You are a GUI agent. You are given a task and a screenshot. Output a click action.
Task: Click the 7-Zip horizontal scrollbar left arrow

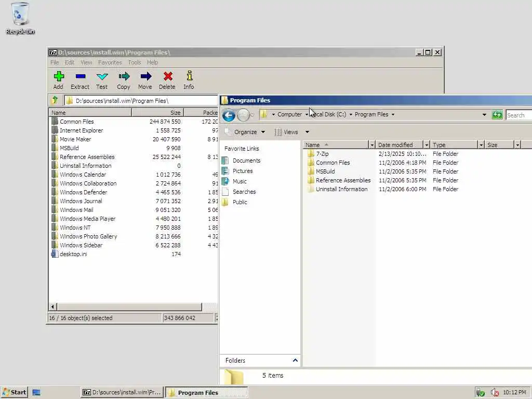(52, 307)
